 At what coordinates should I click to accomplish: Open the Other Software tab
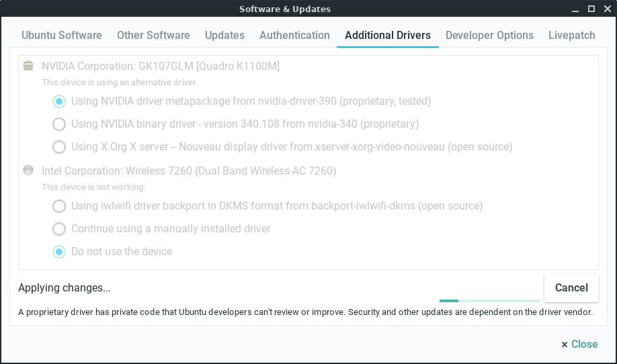[x=153, y=36]
